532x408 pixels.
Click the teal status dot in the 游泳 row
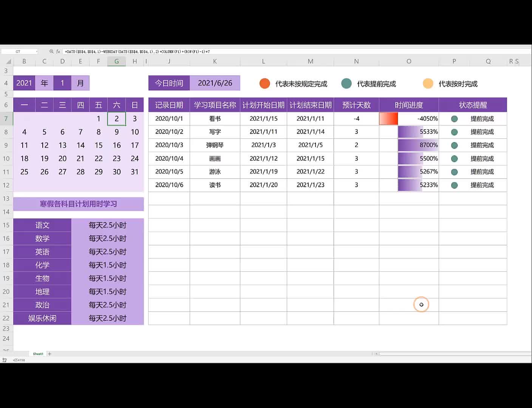point(455,172)
